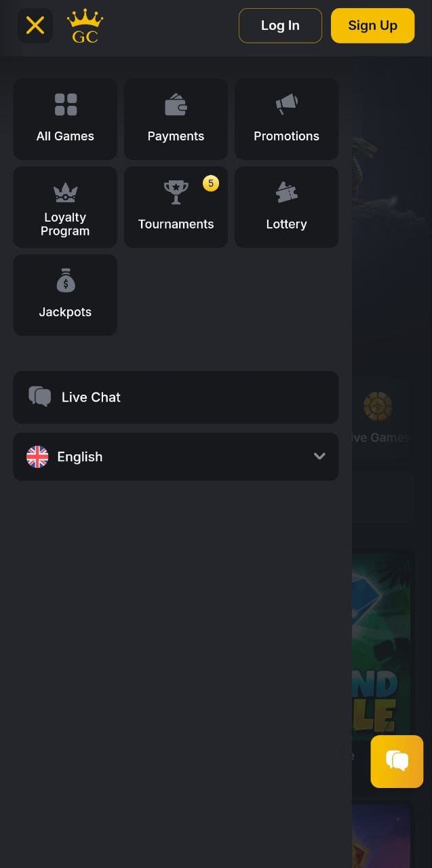
Task: Expand the English language dropdown
Action: (x=176, y=457)
